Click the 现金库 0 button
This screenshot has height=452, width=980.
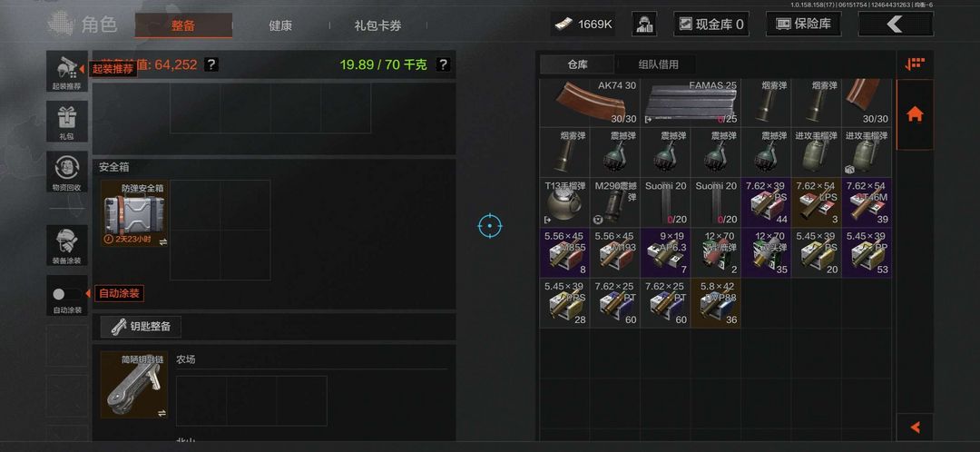[711, 25]
